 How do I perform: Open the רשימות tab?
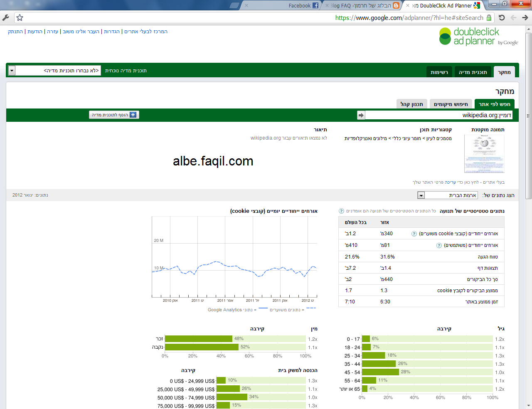pyautogui.click(x=439, y=72)
